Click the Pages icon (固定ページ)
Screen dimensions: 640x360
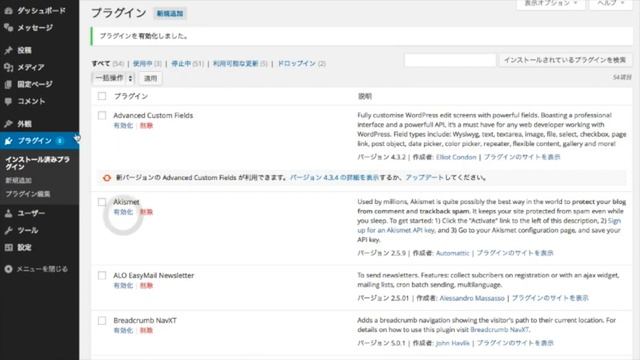[8, 84]
